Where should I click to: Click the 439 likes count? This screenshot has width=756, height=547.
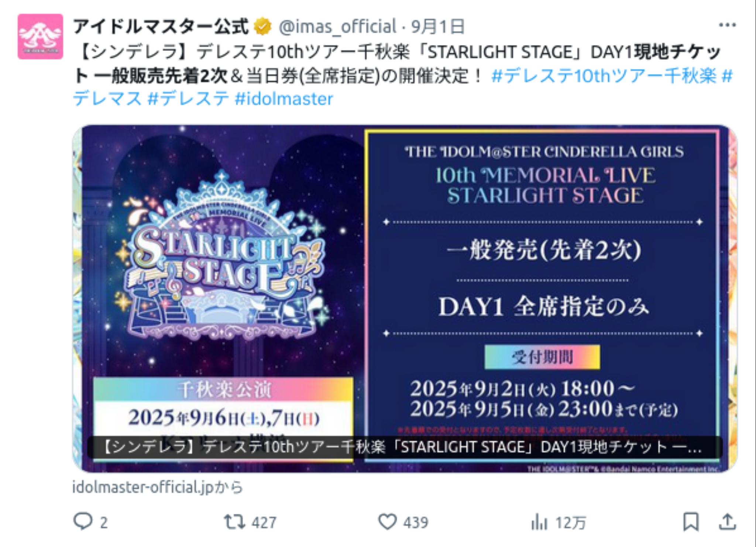416,523
